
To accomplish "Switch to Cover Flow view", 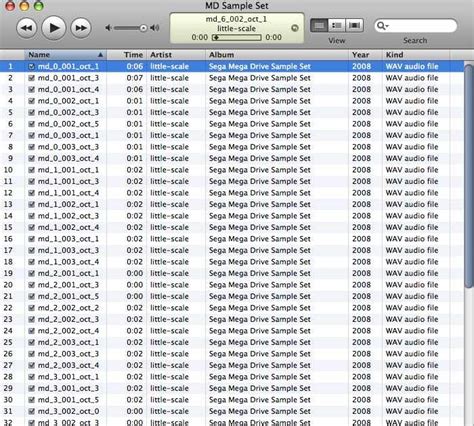I will click(x=354, y=26).
